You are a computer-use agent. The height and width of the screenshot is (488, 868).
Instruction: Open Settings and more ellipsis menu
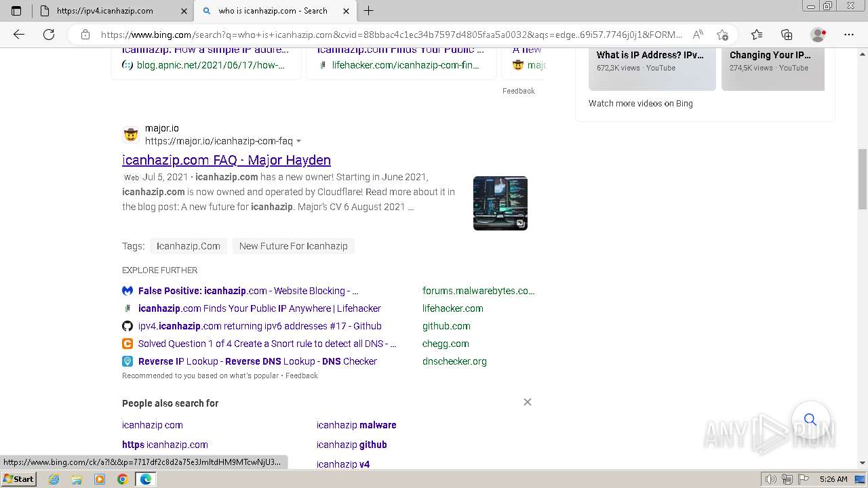coord(849,35)
